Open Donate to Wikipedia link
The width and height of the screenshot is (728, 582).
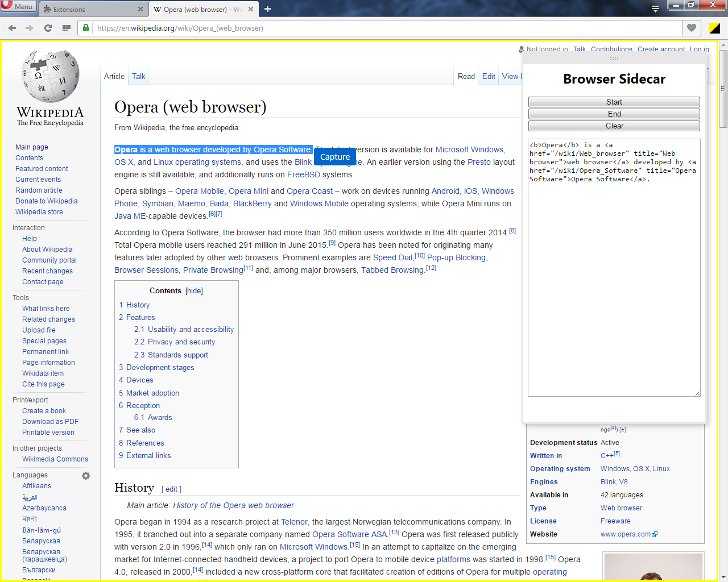pos(47,201)
